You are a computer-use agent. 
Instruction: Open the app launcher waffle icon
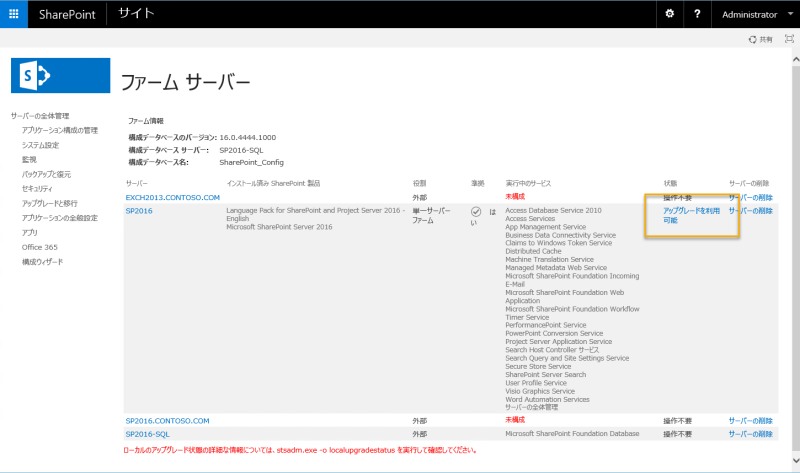tap(14, 14)
